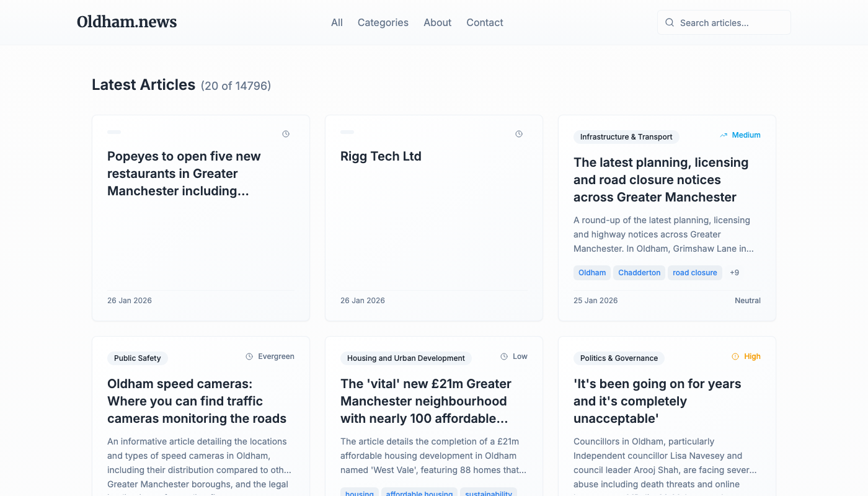The width and height of the screenshot is (868, 496).
Task: Select the road closure tag
Action: click(x=694, y=273)
